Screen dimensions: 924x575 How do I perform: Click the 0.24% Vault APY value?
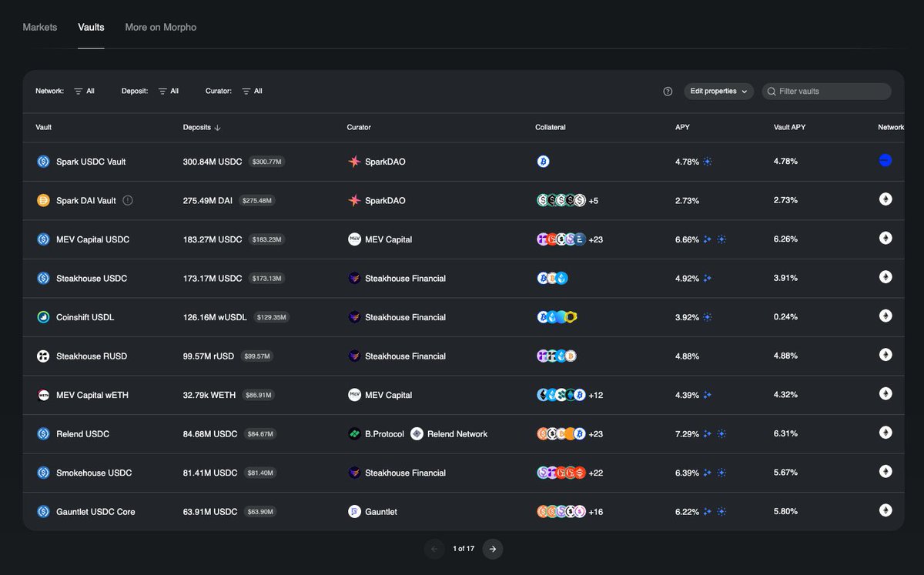(785, 316)
